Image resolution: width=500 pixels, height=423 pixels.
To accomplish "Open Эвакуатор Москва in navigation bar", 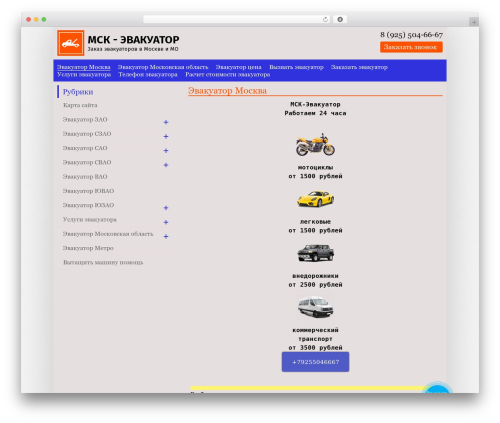I will point(84,67).
